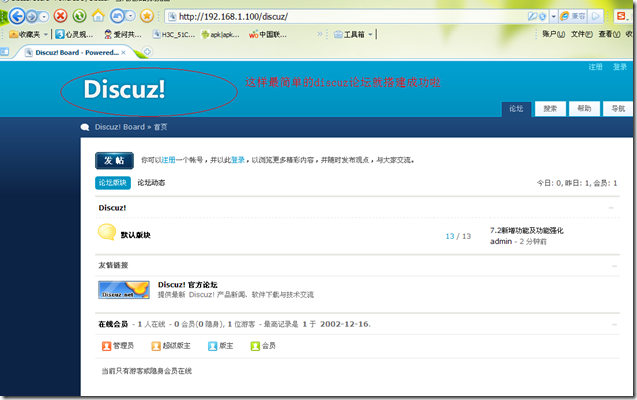Open the 账户(U) menu
Image resolution: width=637 pixels, height=400 pixels.
[x=553, y=34]
